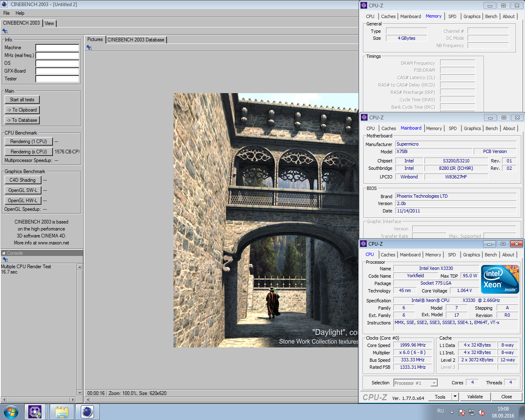The image size is (525, 420).
Task: Switch to the View tab in CINEBENCH
Action: pyautogui.click(x=49, y=23)
